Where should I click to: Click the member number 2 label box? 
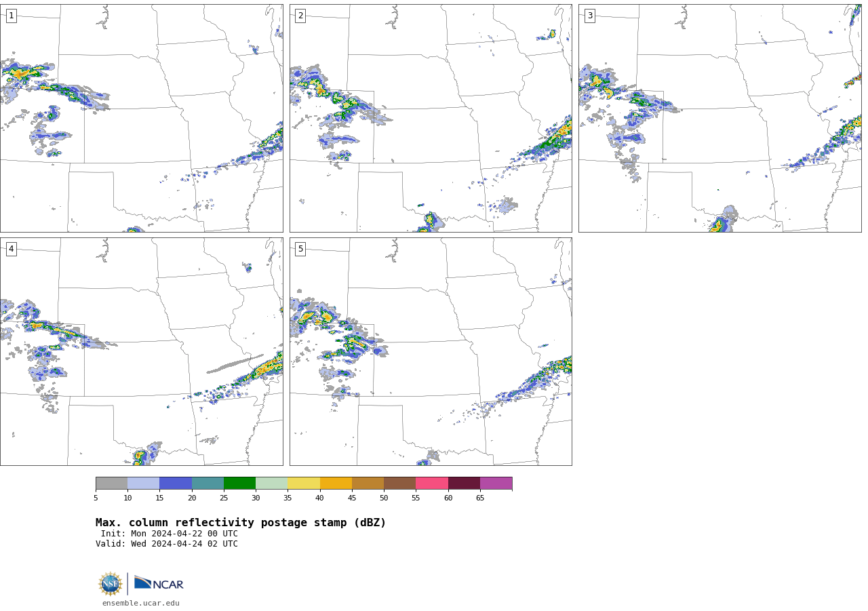click(300, 16)
